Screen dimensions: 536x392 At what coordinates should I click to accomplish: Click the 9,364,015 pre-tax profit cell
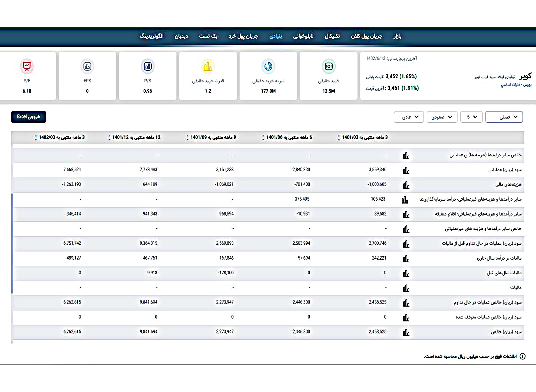pos(148,243)
